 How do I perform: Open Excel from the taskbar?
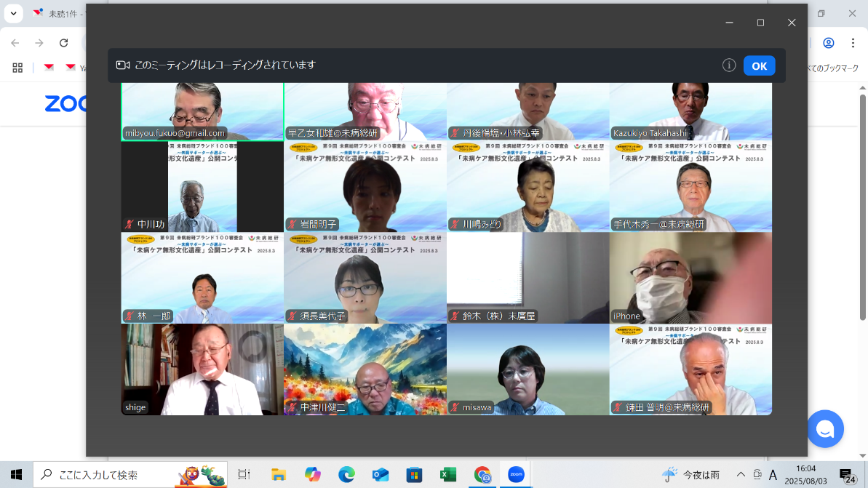[x=448, y=475]
